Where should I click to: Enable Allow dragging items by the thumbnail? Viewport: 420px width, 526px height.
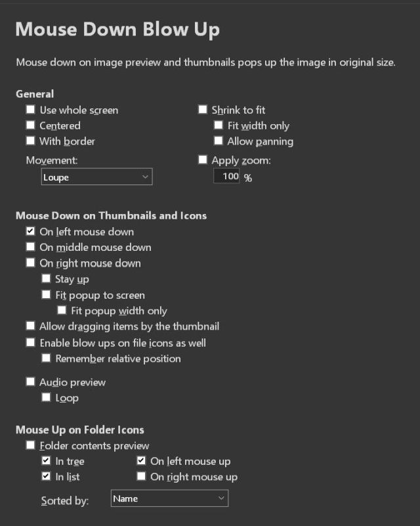click(31, 326)
